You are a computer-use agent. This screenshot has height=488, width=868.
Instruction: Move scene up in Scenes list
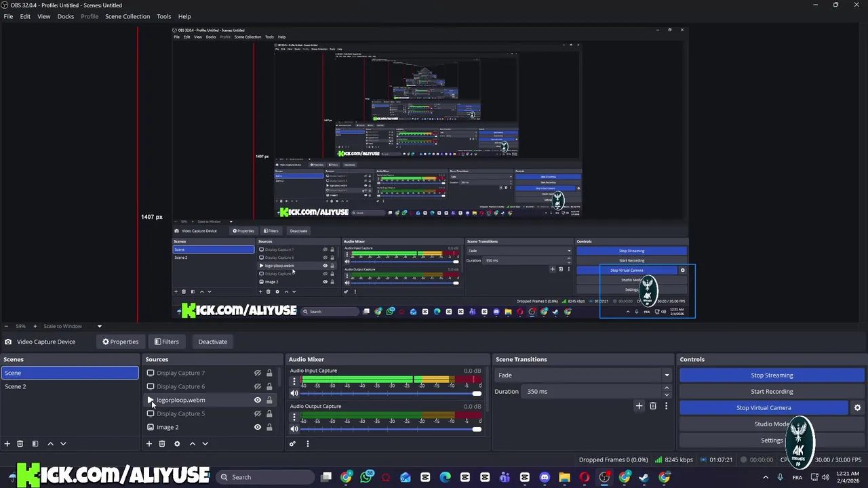coord(50,444)
